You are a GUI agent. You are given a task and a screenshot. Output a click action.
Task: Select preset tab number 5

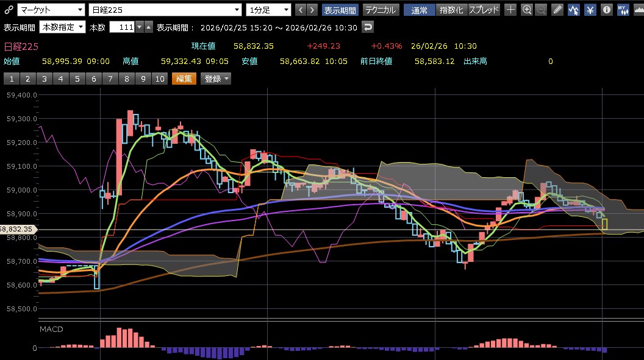pos(77,79)
